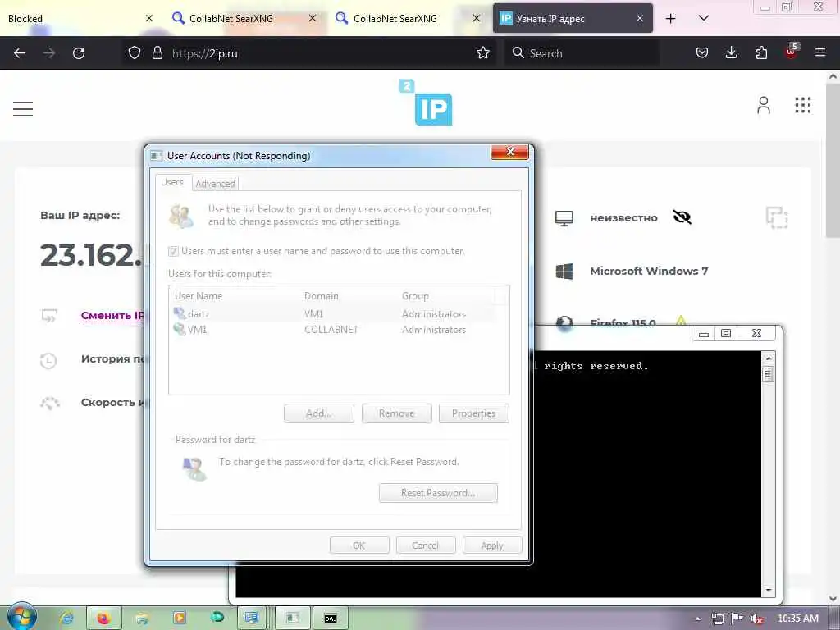Viewport: 840px width, 630px height.
Task: Click the User Accounts taskbar button
Action: [x=293, y=619]
